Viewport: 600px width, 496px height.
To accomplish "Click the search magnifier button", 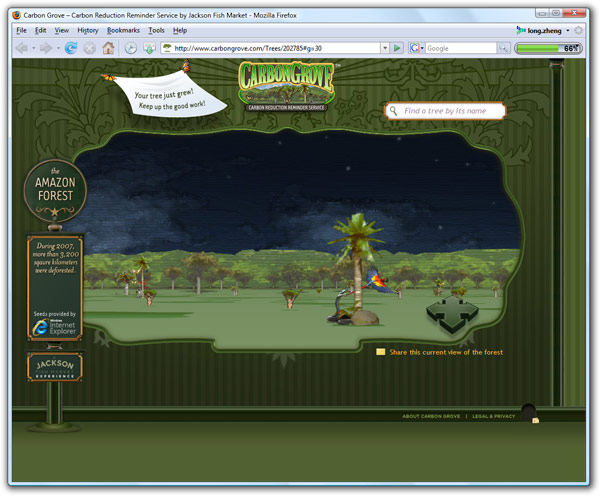I will tap(503, 48).
